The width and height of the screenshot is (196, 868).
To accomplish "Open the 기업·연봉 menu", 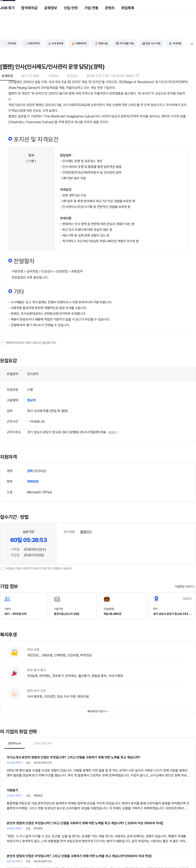I will point(91,8).
